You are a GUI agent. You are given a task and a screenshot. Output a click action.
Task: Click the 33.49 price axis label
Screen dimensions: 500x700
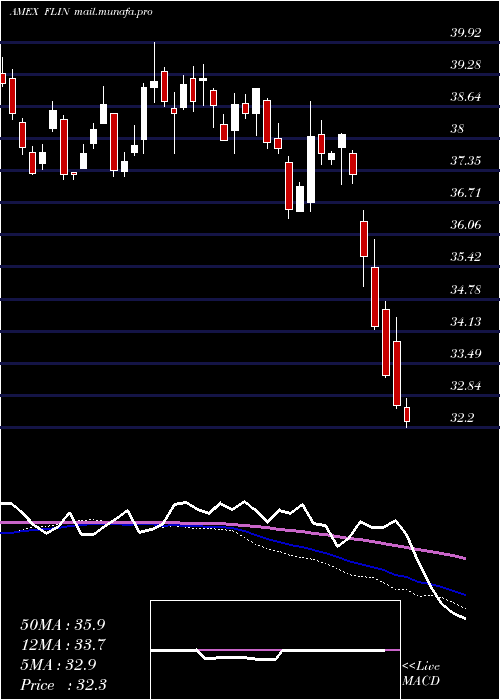click(x=466, y=354)
